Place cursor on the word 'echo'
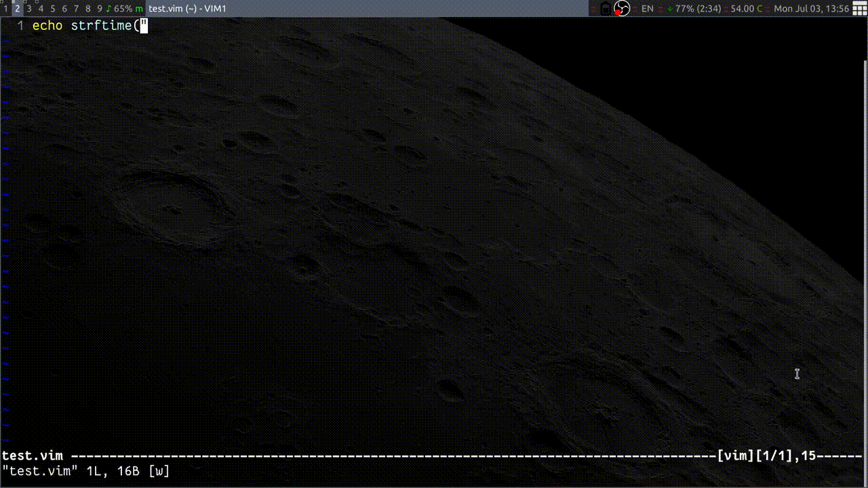The height and width of the screenshot is (488, 868). click(x=47, y=26)
